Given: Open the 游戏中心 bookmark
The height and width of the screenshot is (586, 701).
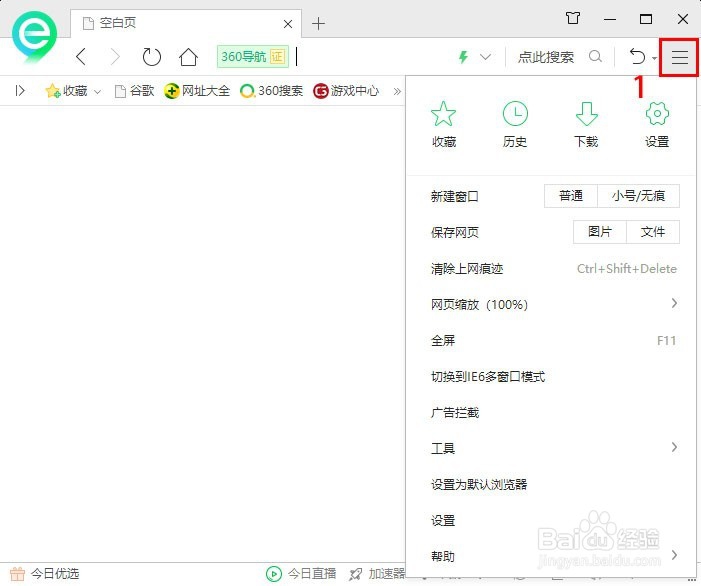Looking at the screenshot, I should (346, 91).
